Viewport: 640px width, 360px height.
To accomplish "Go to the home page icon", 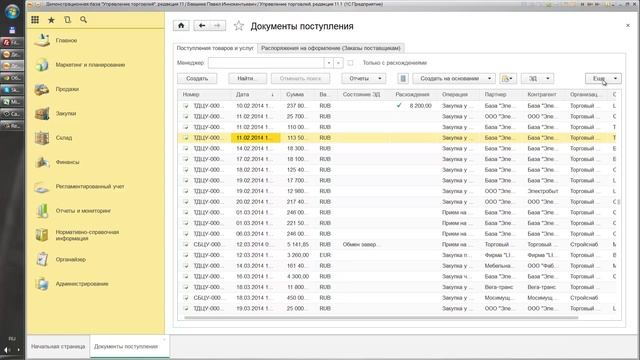I will pos(181,26).
